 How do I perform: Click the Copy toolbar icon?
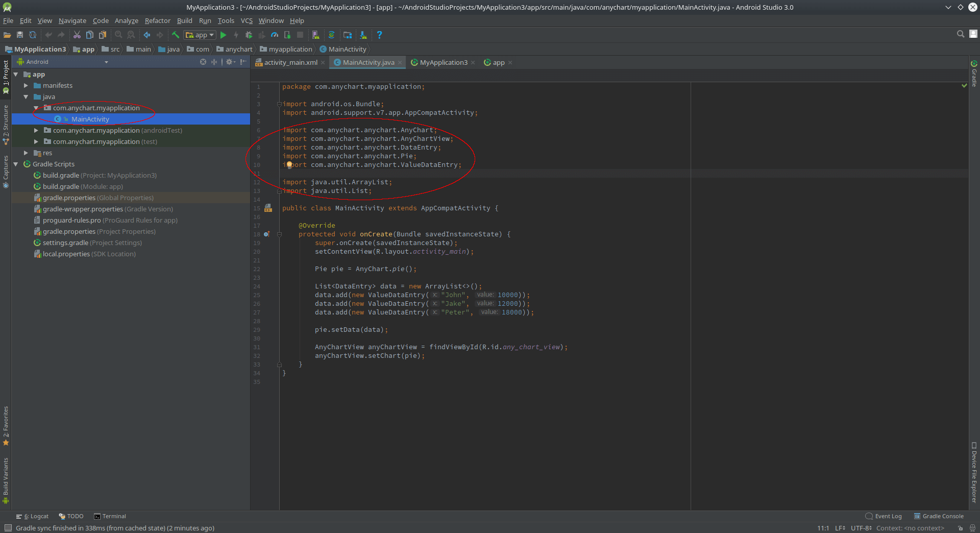[90, 35]
